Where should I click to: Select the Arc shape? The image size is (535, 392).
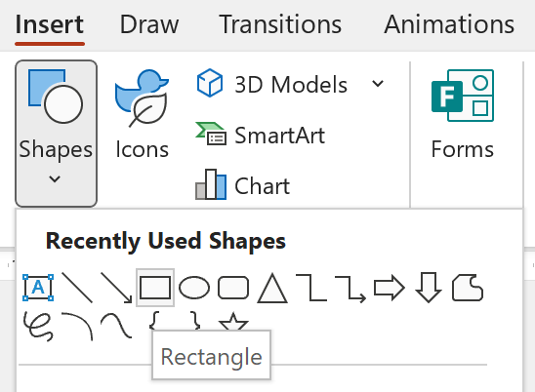77,327
